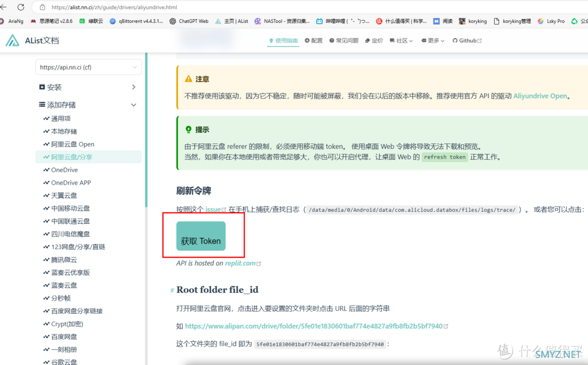Open the https://api.nn.ci (cf) API selector
The image size is (588, 365).
pos(89,67)
